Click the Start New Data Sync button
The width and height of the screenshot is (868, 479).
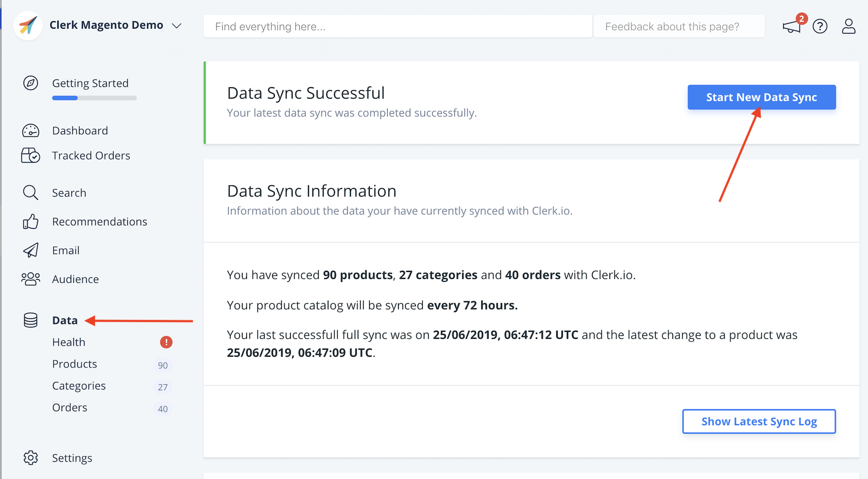coord(761,97)
